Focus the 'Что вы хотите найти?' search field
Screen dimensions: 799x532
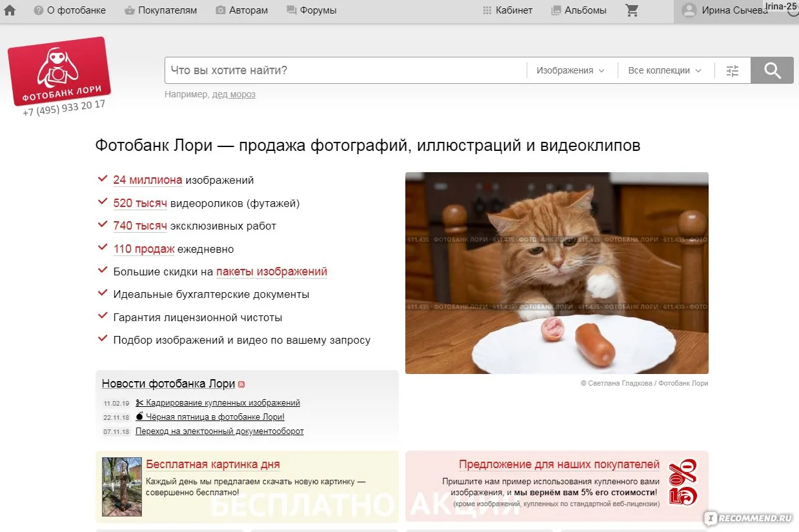[x=345, y=70]
